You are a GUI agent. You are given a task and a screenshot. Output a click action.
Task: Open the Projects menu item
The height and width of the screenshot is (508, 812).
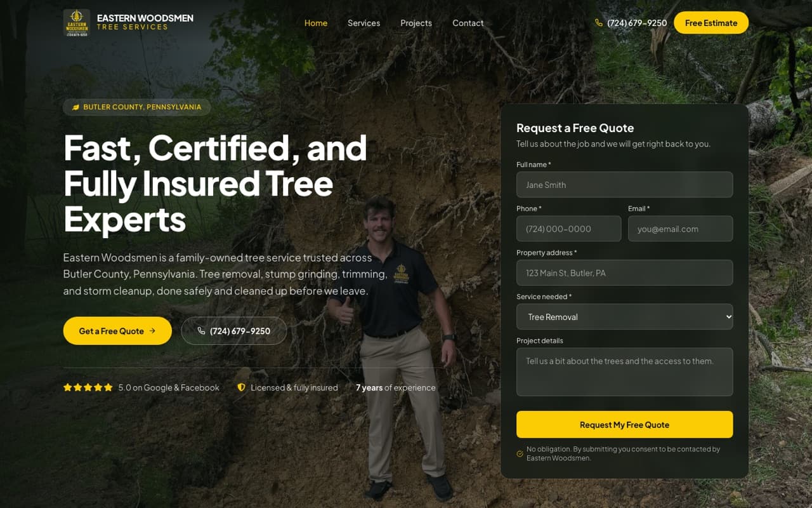[x=416, y=23]
